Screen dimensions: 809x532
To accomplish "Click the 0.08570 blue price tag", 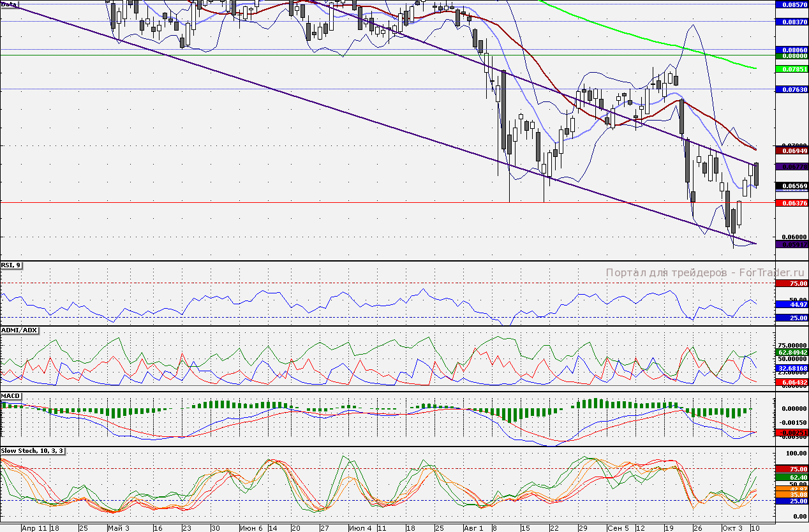I will pos(791,4).
